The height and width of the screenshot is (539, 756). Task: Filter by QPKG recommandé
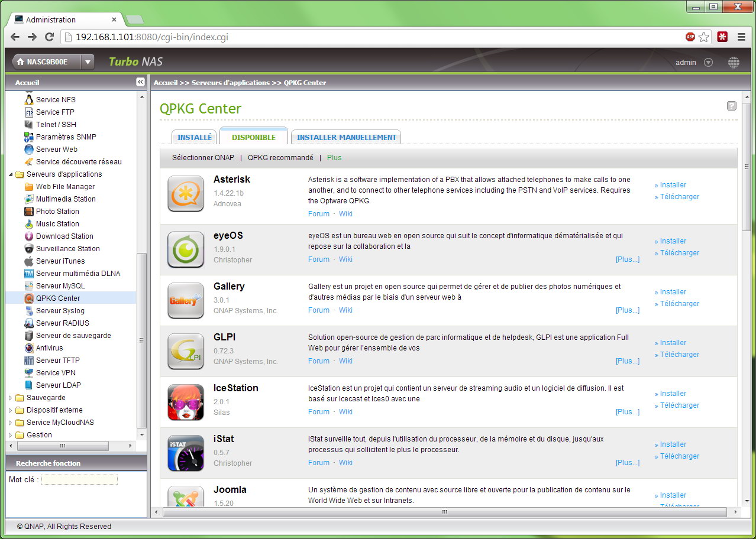280,158
